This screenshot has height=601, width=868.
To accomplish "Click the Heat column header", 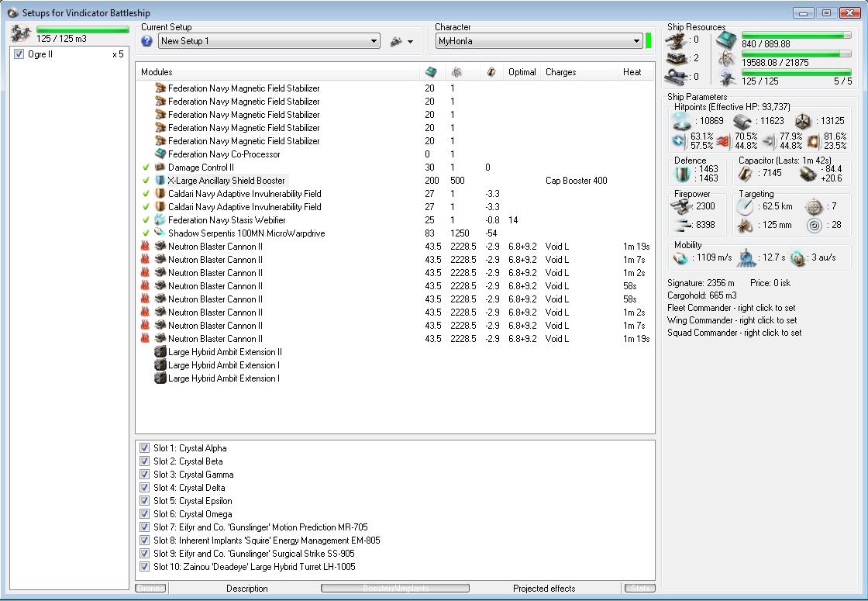I will point(636,72).
